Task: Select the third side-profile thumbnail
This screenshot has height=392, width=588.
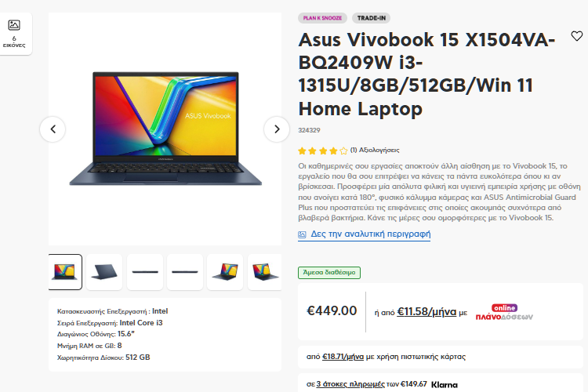Action: tap(145, 272)
